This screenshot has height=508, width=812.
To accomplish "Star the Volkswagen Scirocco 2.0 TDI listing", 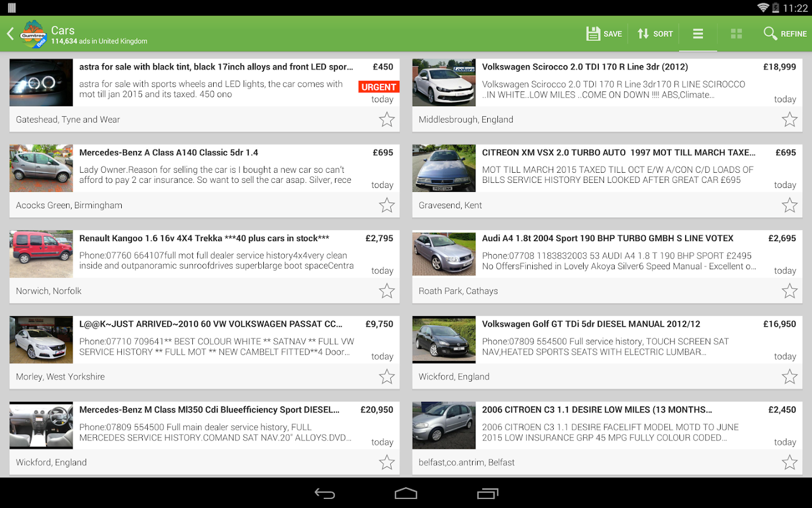I will pyautogui.click(x=789, y=120).
